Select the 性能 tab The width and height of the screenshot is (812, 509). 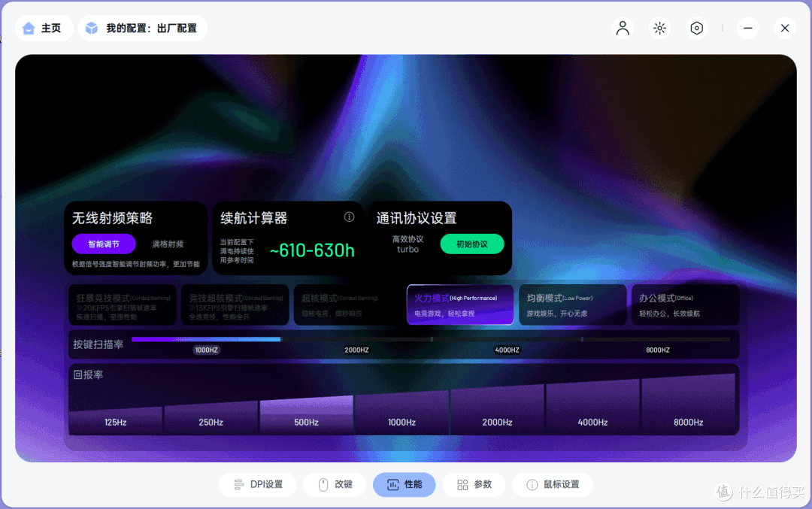(404, 485)
